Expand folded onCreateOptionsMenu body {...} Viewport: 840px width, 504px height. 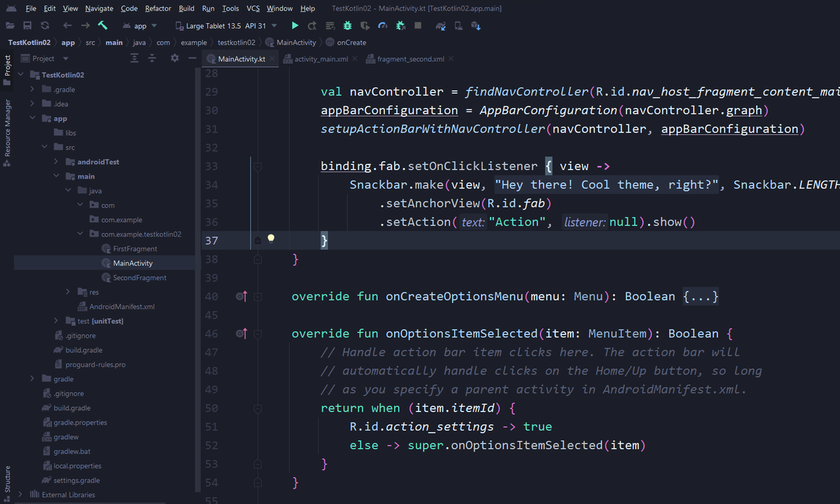[x=700, y=297]
